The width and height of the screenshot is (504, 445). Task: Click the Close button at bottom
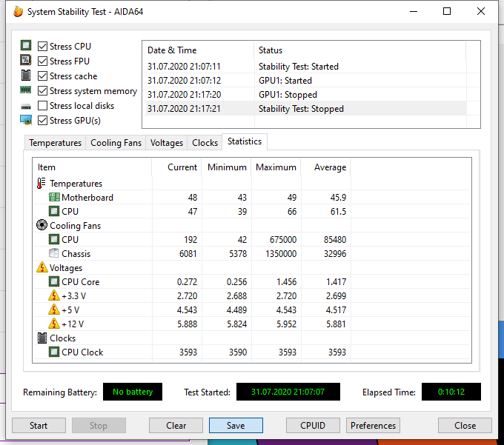coord(465,426)
